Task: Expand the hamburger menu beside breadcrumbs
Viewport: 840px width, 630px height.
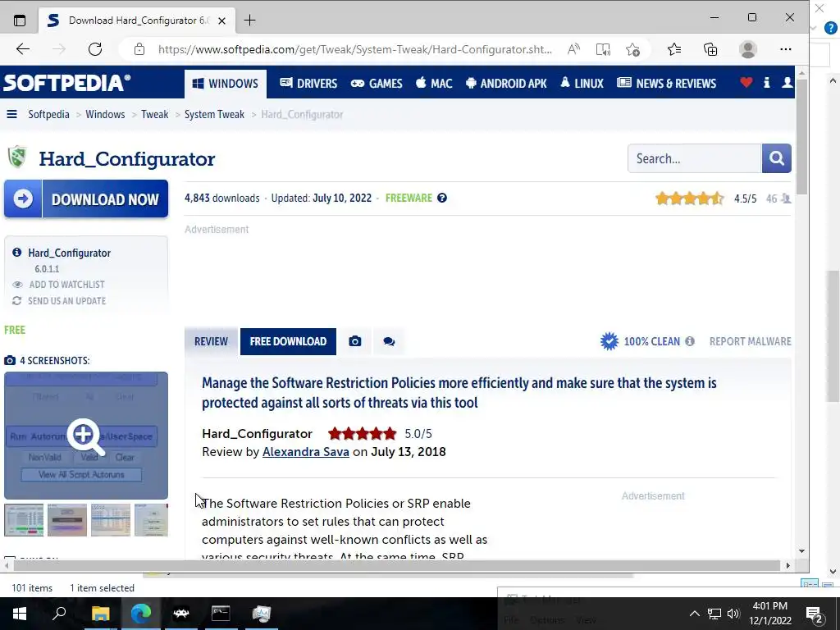Action: tap(11, 114)
